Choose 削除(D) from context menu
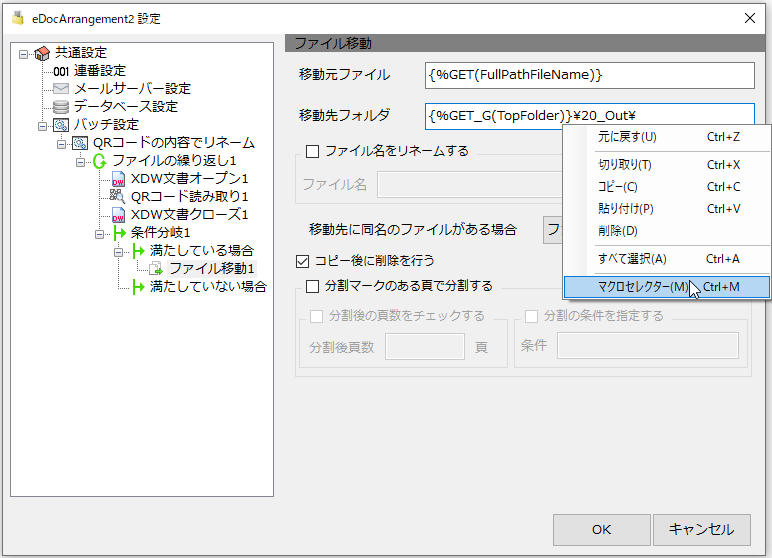Viewport: 772px width, 558px height. (x=667, y=230)
